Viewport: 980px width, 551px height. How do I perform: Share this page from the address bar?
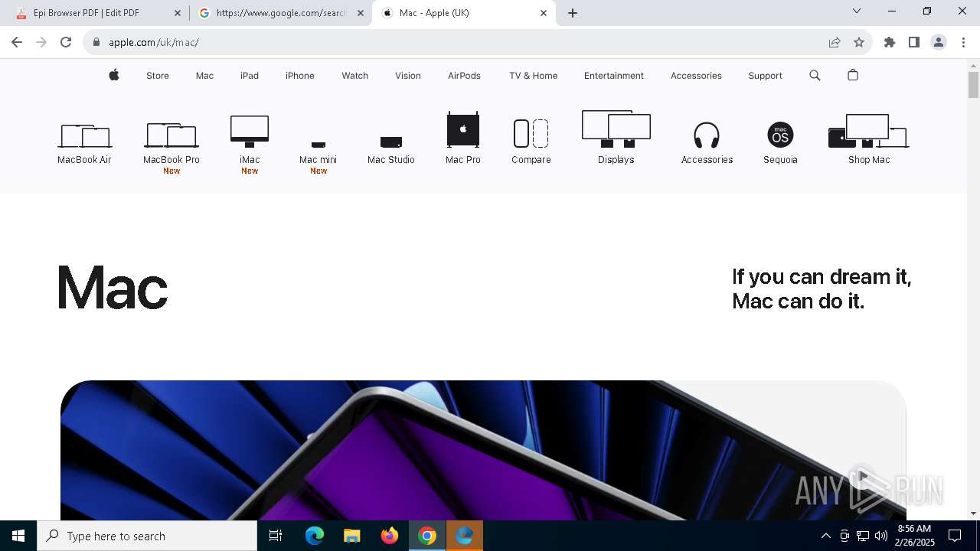pyautogui.click(x=835, y=42)
